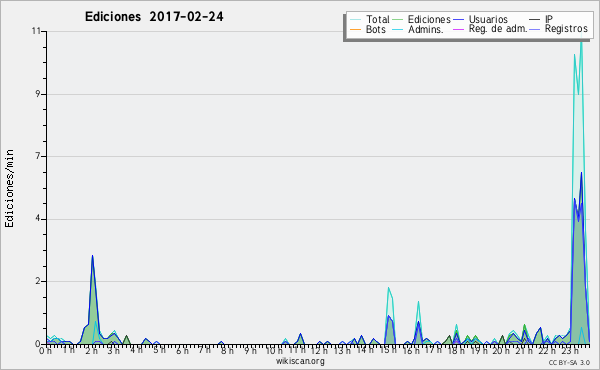Click the orange Bots legend line
The width and height of the screenshot is (600, 370).
(x=355, y=29)
